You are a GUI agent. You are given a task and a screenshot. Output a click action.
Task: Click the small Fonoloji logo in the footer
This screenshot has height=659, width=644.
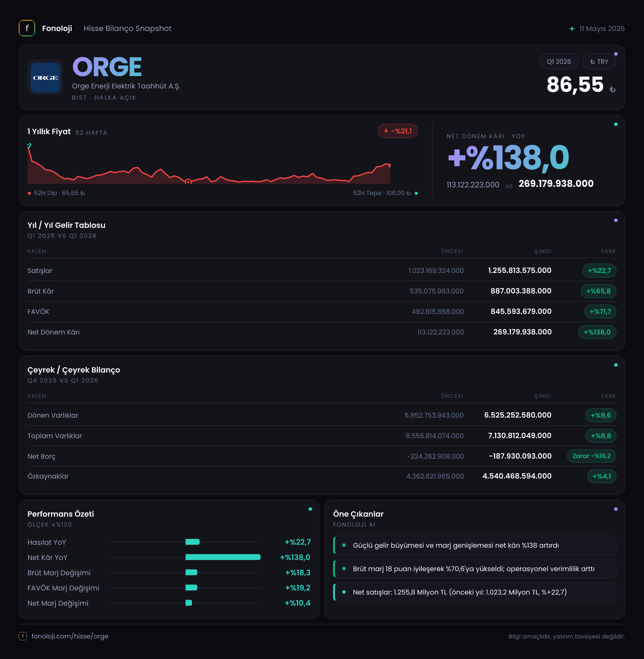[x=23, y=636]
